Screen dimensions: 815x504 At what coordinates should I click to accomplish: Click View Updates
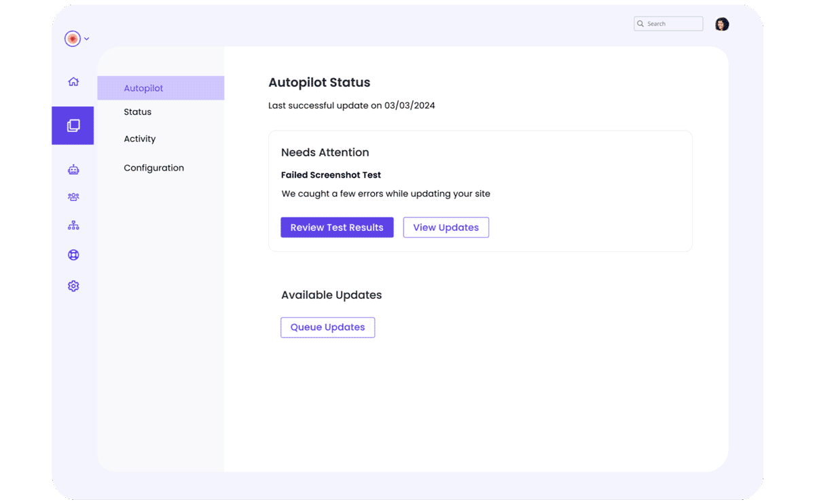pyautogui.click(x=446, y=227)
